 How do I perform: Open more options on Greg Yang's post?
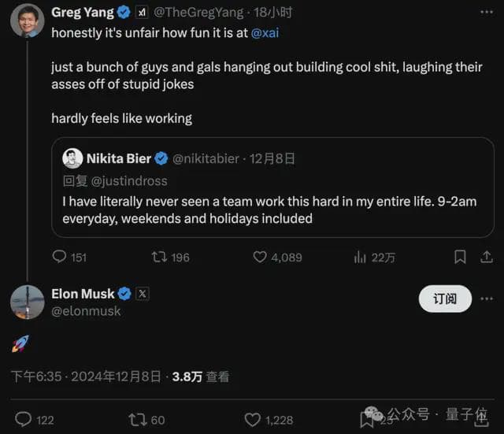[487, 13]
